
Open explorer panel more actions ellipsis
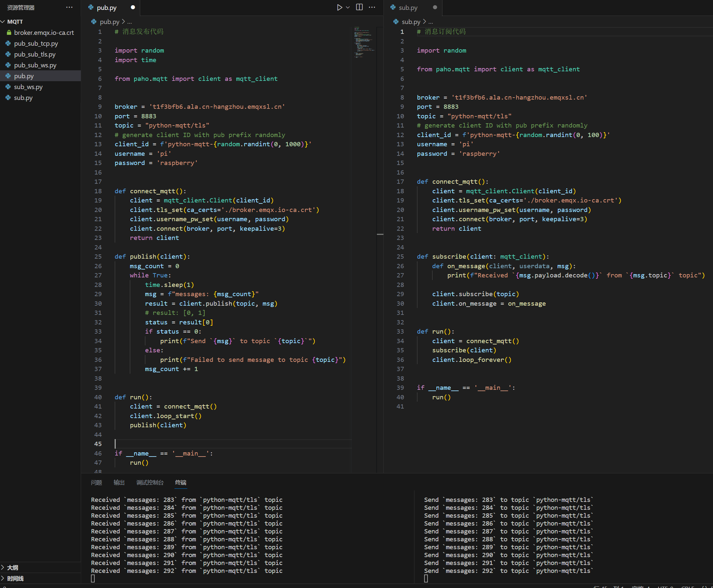coord(69,8)
